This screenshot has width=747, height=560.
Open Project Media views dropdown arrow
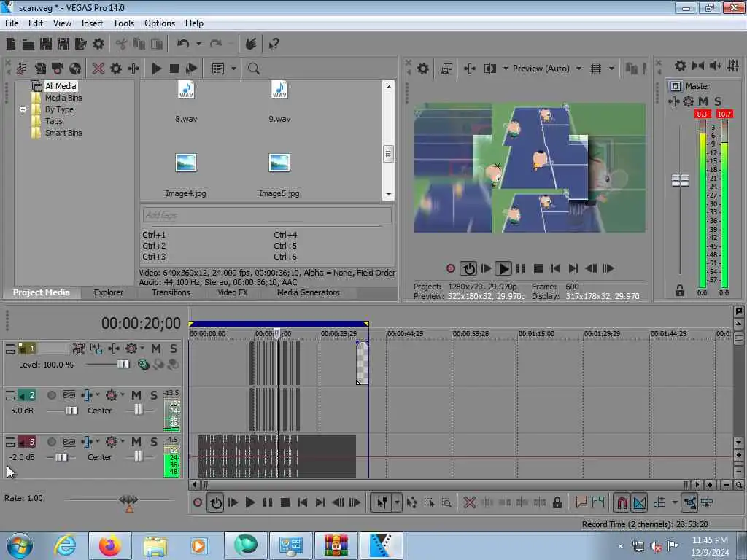coord(233,69)
